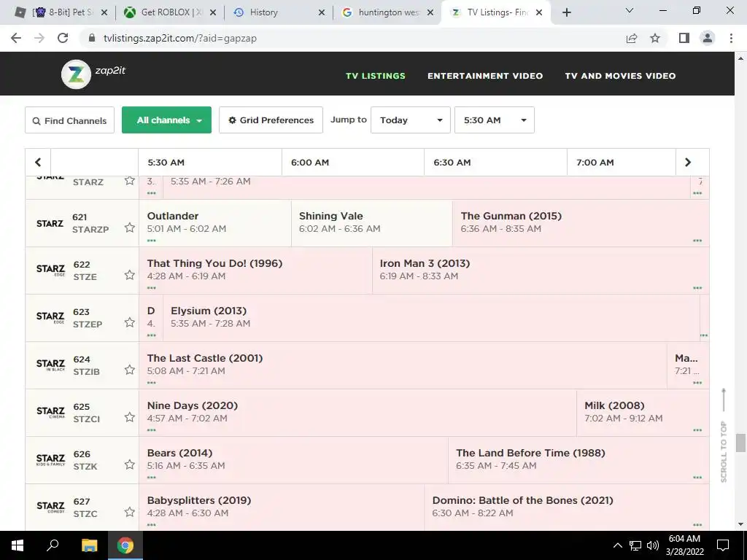Screen dimensions: 747x560
Task: Open File Explorer from taskbar
Action: [89, 545]
